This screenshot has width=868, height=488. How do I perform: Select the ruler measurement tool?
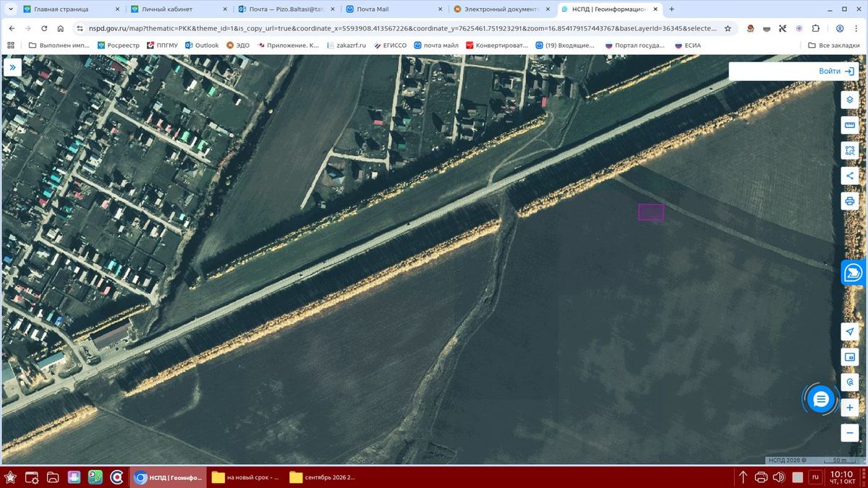[x=850, y=125]
